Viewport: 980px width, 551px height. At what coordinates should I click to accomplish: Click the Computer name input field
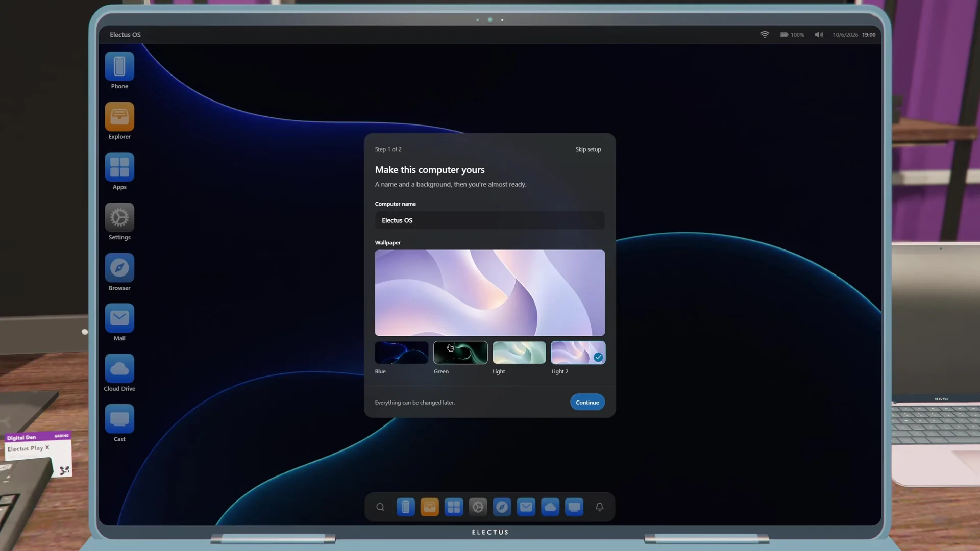pyautogui.click(x=490, y=220)
